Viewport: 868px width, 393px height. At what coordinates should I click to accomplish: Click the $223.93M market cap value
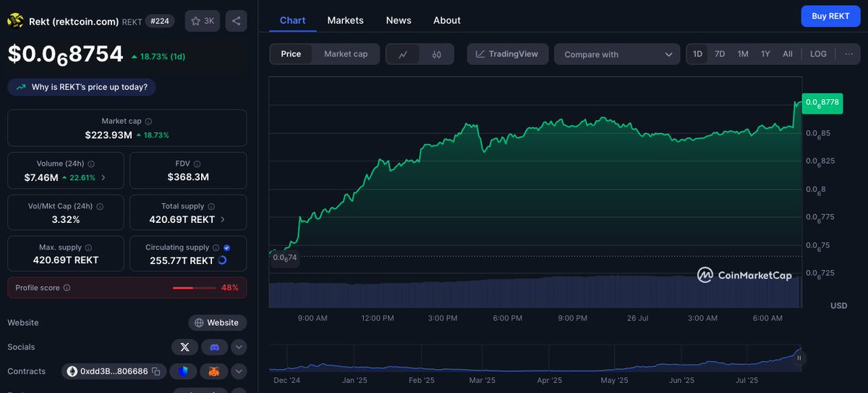point(107,135)
